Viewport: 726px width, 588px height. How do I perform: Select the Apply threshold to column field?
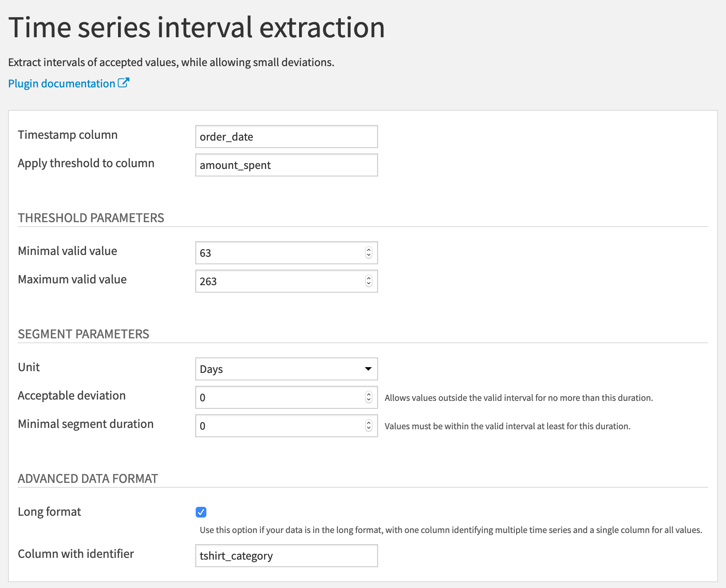pyautogui.click(x=286, y=165)
